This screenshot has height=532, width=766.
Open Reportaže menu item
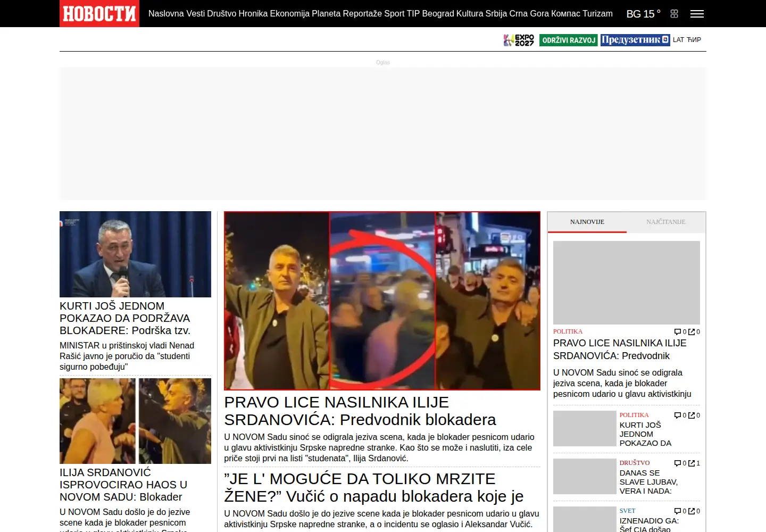[x=362, y=14]
